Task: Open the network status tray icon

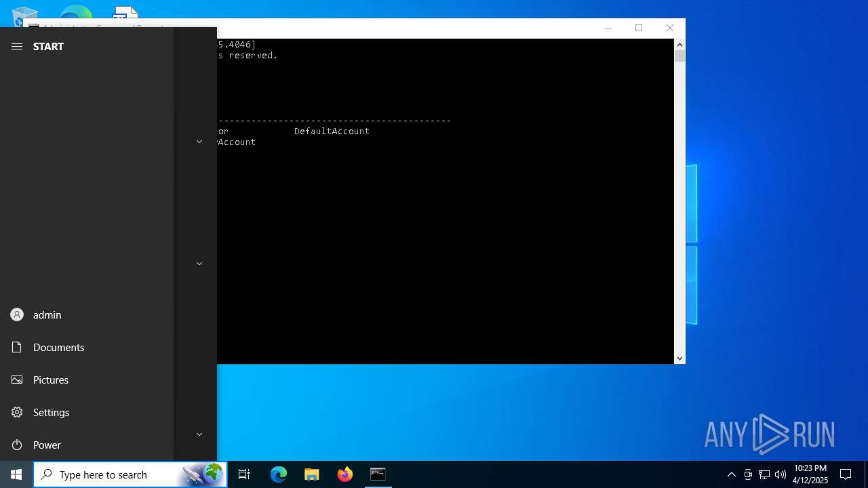Action: (764, 474)
